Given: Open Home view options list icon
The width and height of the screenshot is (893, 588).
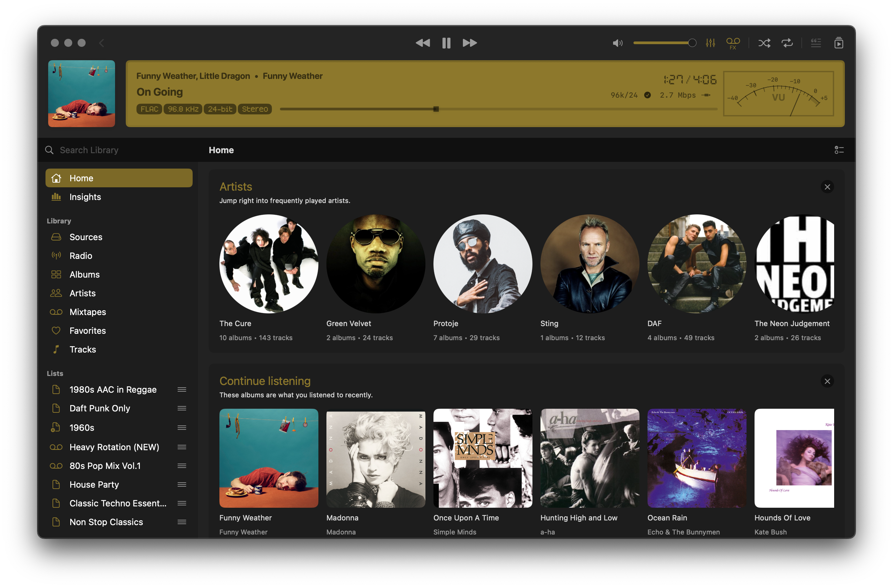Looking at the screenshot, I should 839,150.
